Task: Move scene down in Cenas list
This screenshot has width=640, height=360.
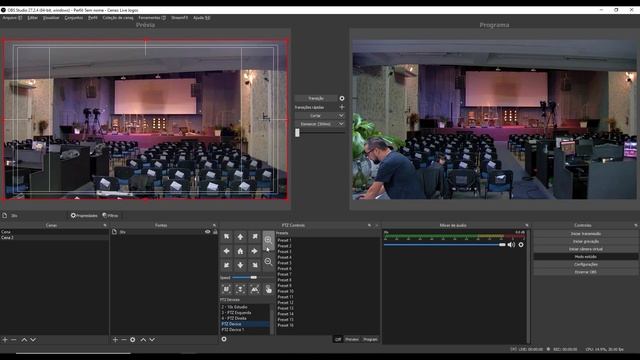Action: tap(33, 340)
